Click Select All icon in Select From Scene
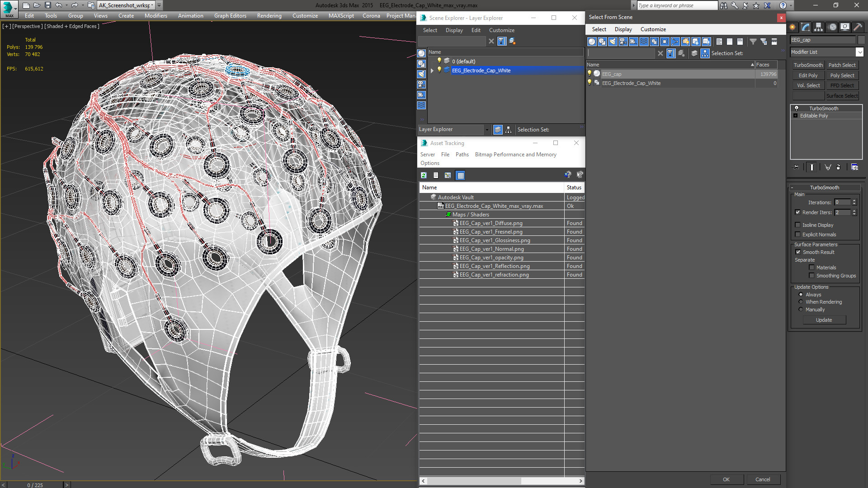This screenshot has width=868, height=488. [x=719, y=42]
